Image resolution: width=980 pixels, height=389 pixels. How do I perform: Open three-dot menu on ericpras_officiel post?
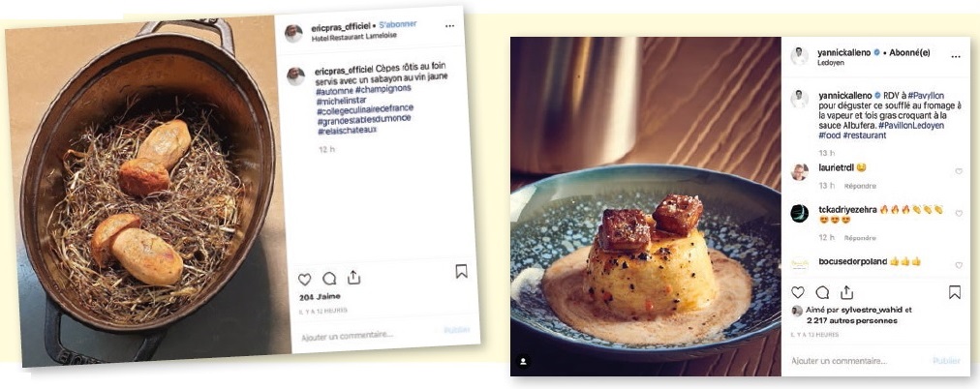tap(450, 25)
